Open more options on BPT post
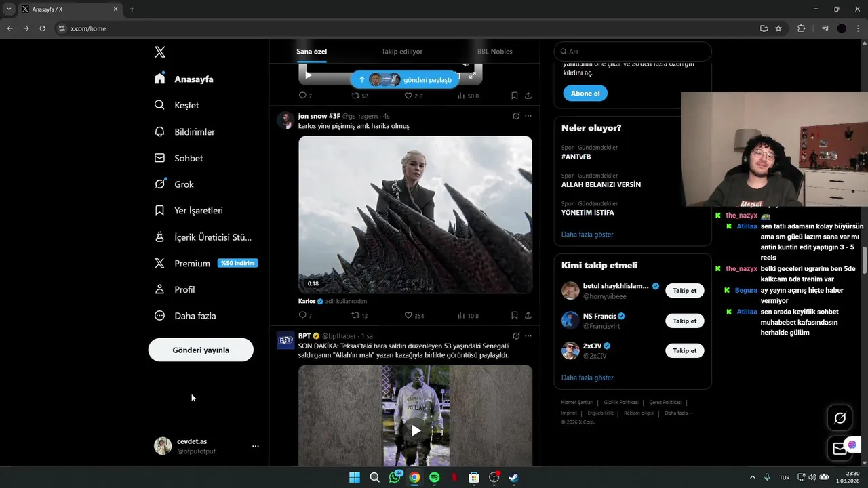 coord(528,335)
